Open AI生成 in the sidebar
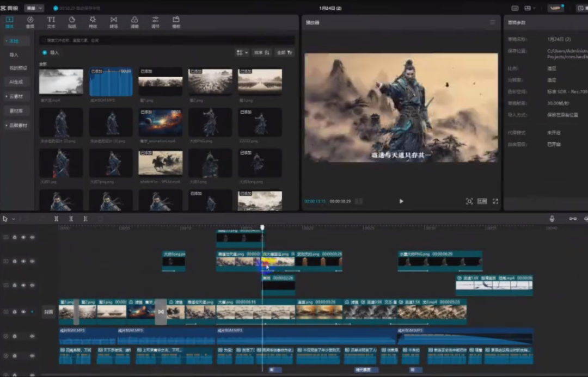 pyautogui.click(x=16, y=82)
